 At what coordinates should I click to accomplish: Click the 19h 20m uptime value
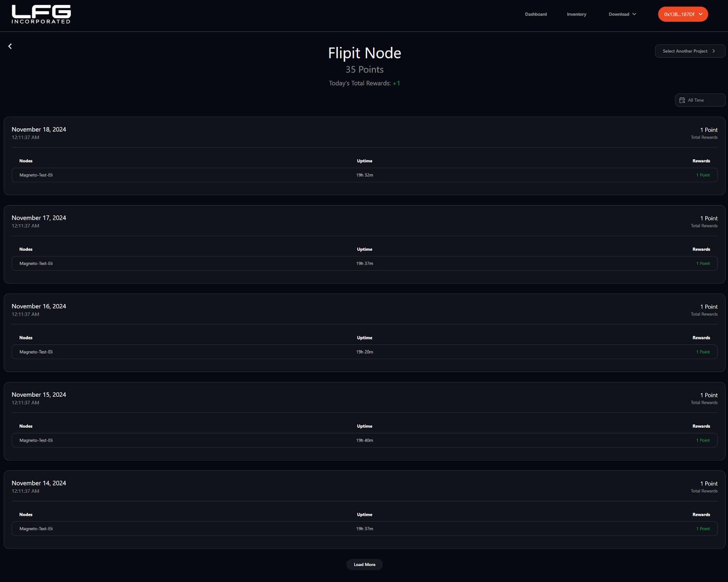[364, 352]
